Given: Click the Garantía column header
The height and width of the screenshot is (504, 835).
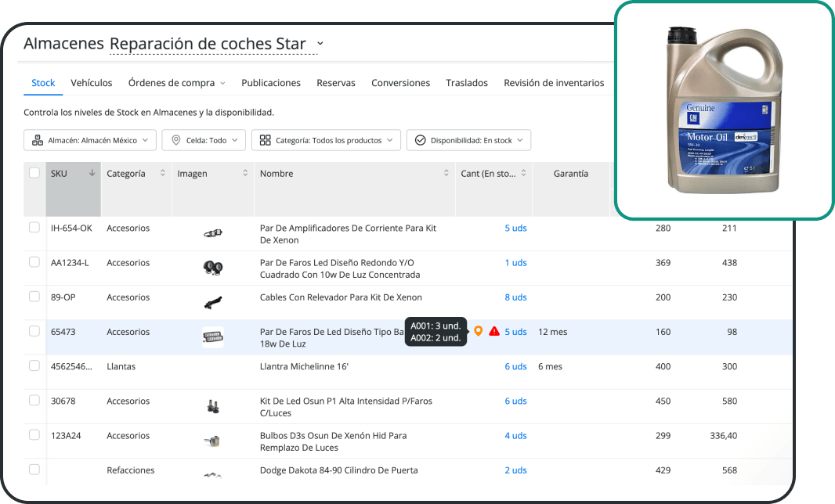Looking at the screenshot, I should (571, 173).
